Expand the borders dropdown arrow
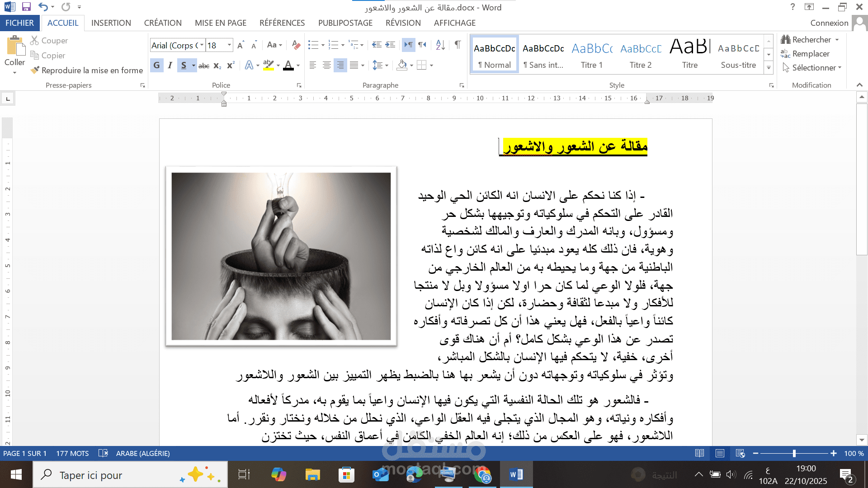Screen dimensions: 868x488 (432, 66)
